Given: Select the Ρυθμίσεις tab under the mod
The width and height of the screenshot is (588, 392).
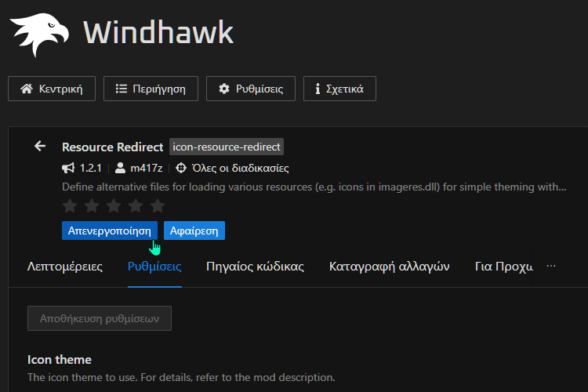Looking at the screenshot, I should 154,267.
